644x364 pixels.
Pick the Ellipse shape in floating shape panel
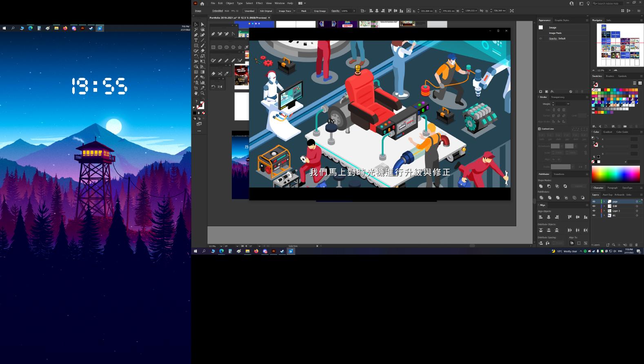tap(227, 47)
